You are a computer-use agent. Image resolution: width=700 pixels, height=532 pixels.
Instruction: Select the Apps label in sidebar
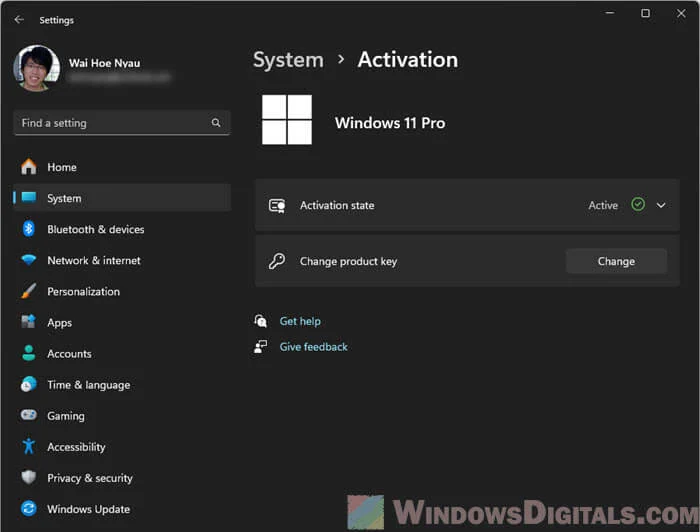tap(59, 323)
